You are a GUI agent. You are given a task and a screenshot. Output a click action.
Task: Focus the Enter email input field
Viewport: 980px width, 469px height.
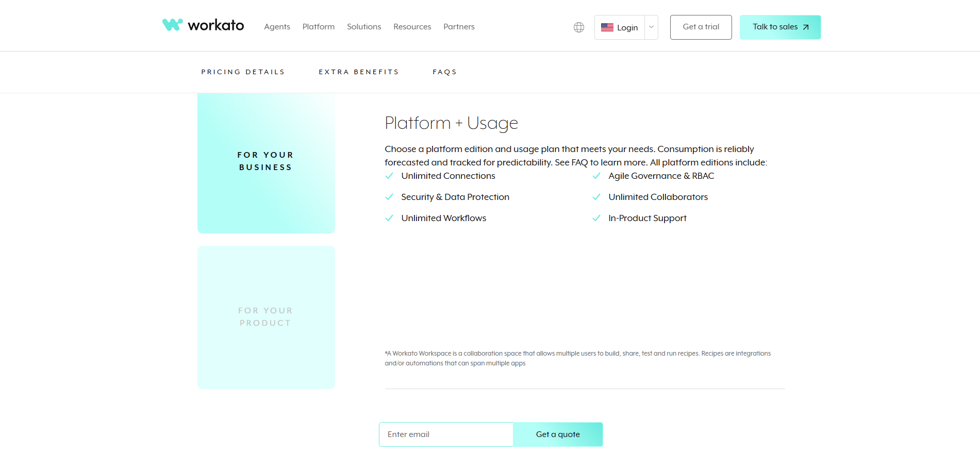(446, 434)
